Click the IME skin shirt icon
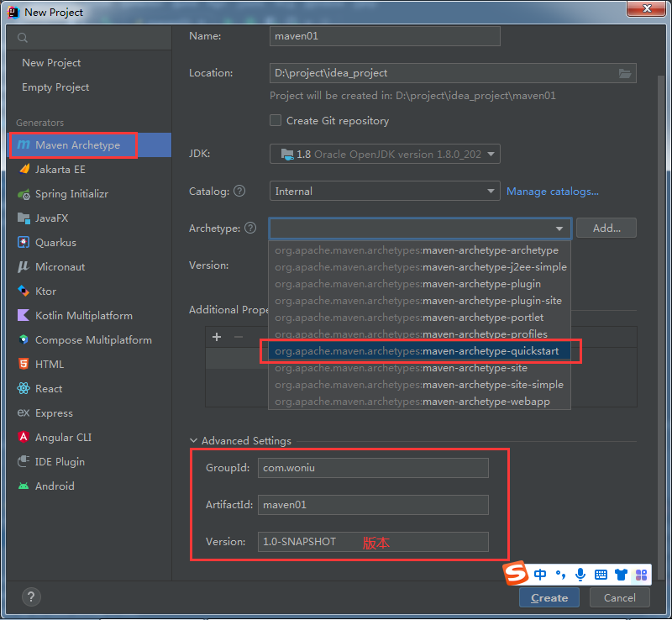Viewport: 672px width, 620px height. (621, 575)
